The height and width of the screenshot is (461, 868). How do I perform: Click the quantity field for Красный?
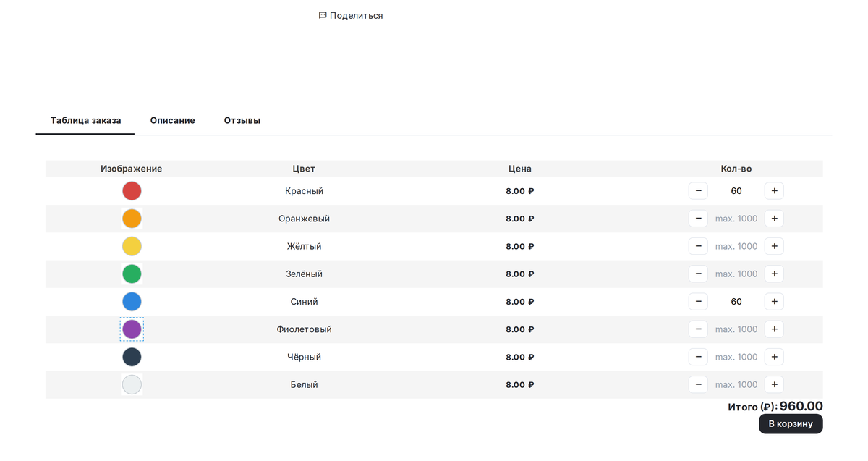tap(736, 191)
